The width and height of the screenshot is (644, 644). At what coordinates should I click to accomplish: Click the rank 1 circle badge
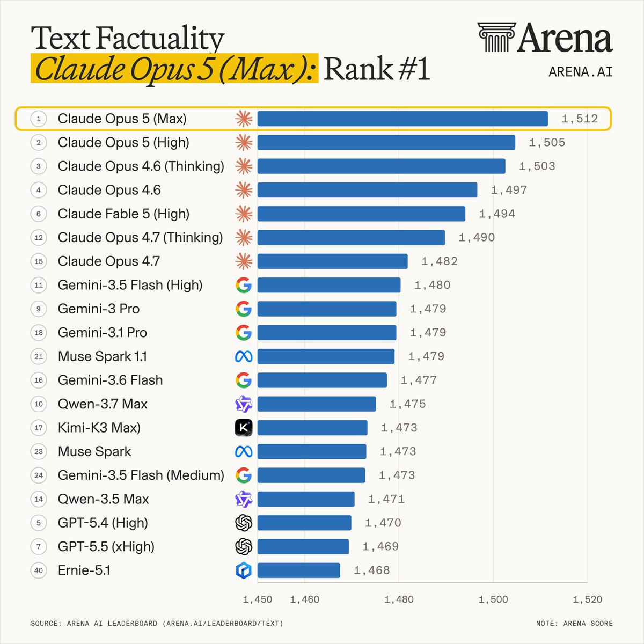39,119
